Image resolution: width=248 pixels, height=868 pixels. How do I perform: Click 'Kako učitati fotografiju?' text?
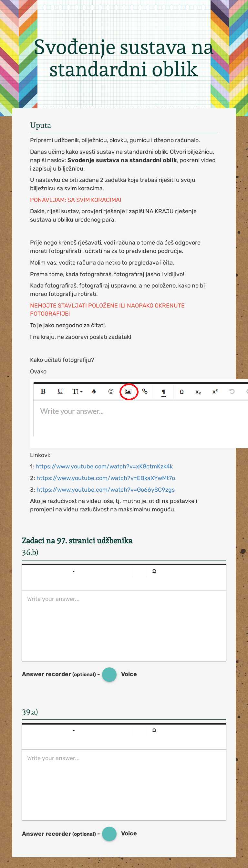[62, 360]
